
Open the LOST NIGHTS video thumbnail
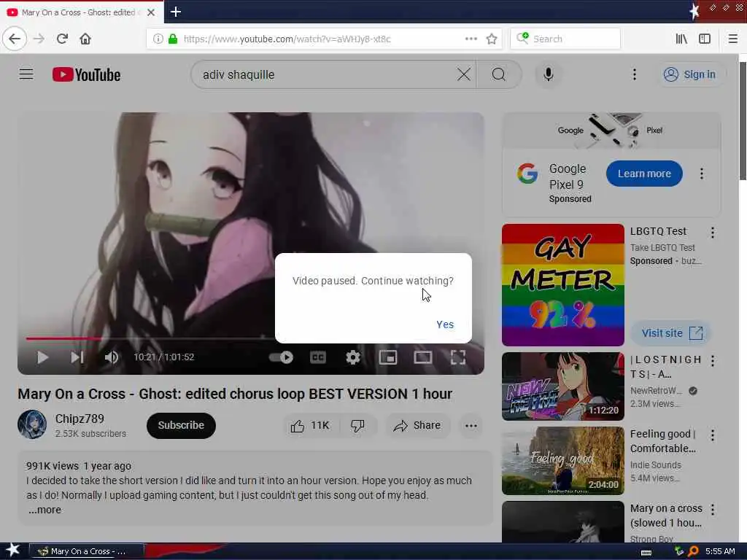562,386
